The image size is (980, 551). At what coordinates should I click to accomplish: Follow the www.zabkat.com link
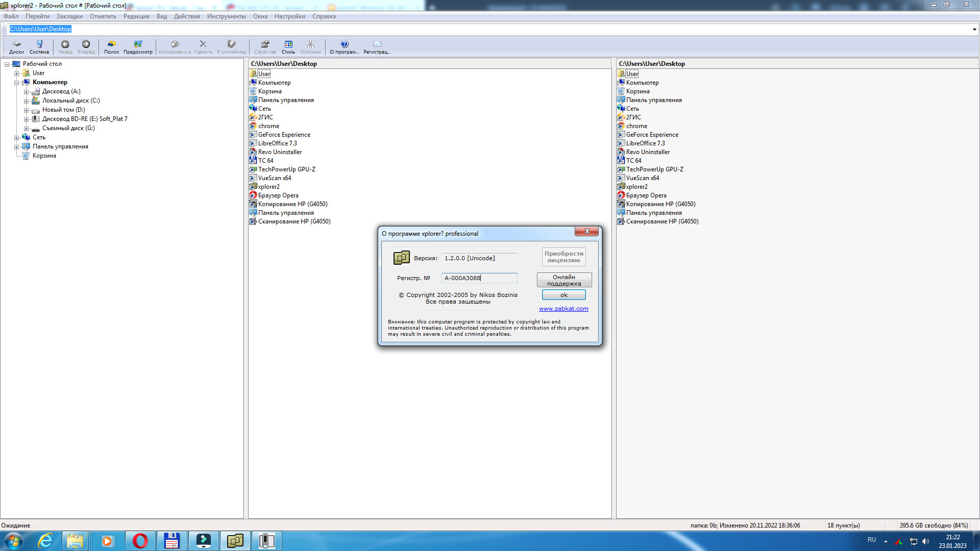563,309
